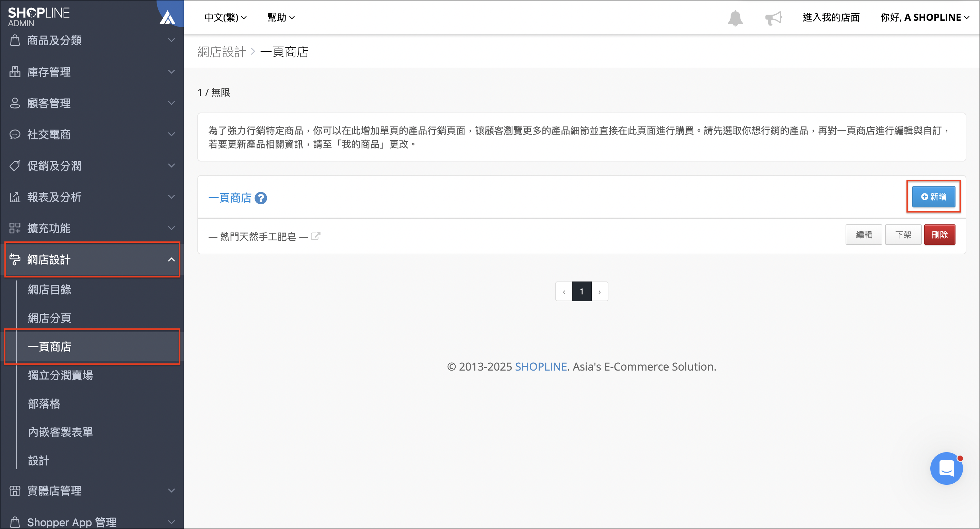
Task: Expand the 顧客管理 menu chevron
Action: coord(171,103)
